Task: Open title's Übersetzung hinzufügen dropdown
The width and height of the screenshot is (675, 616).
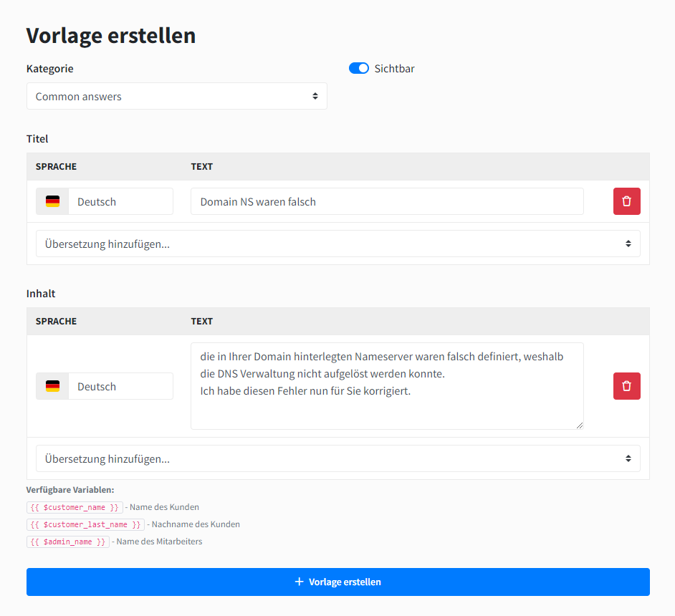Action: (x=337, y=244)
